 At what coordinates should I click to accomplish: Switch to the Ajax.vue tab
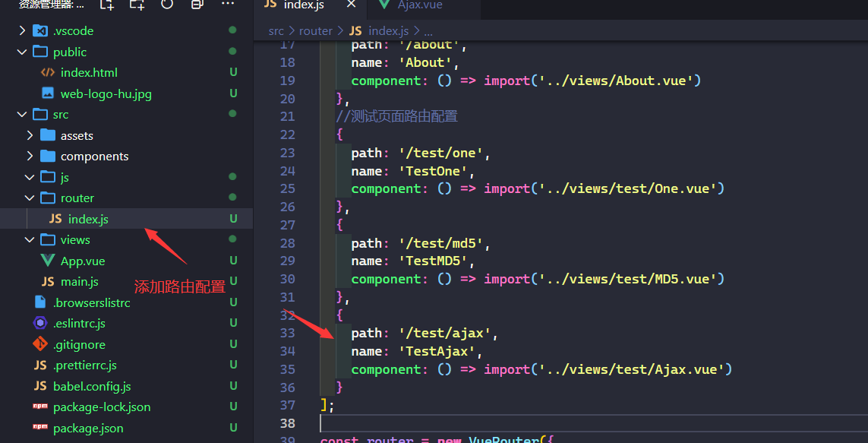point(419,5)
